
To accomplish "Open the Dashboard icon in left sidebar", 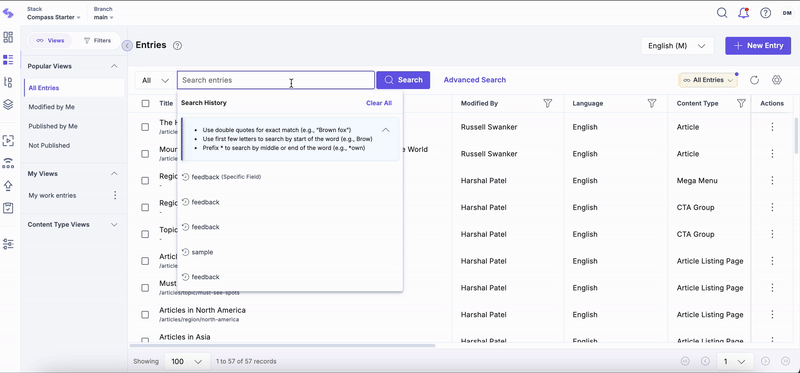I will 8,37.
